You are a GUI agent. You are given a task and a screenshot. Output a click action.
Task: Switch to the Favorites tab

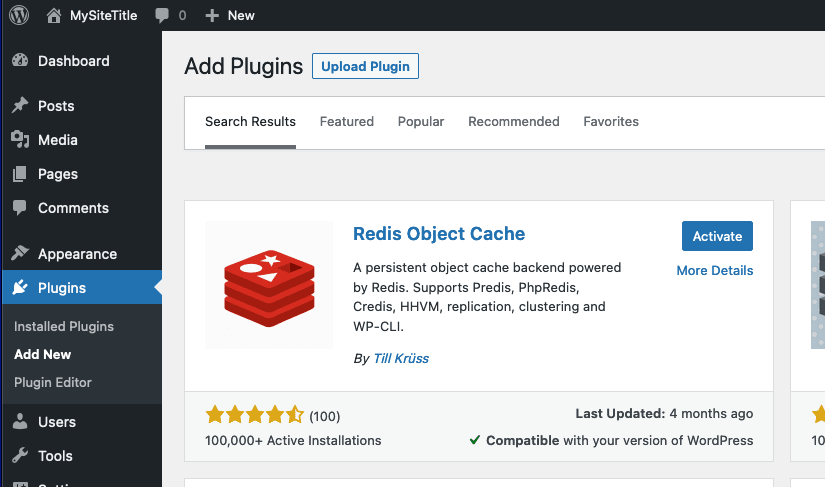click(x=611, y=121)
